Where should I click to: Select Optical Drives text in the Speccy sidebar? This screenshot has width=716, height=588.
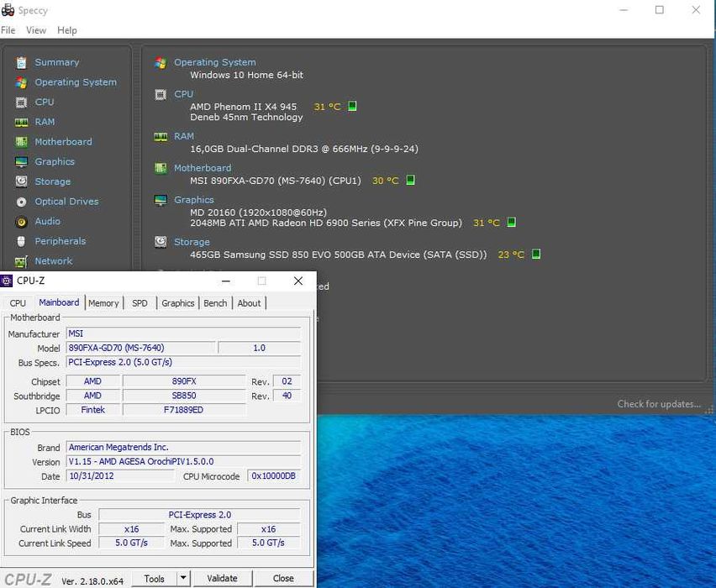66,202
